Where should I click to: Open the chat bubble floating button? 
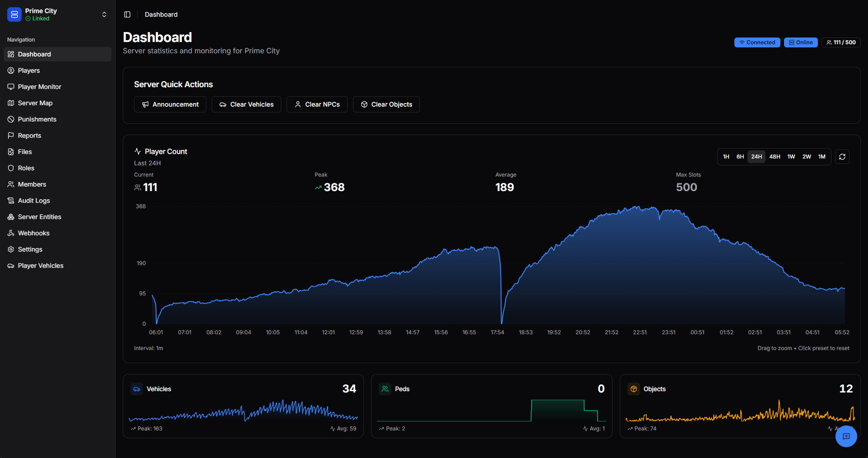[846, 436]
